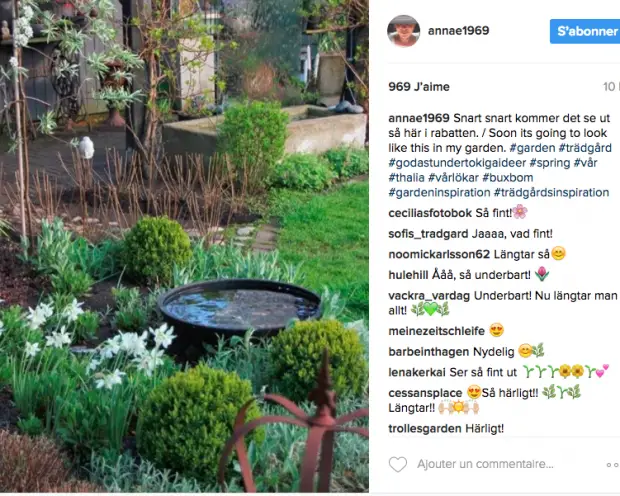
Task: Open the annae1969 profile avatar
Action: point(403,31)
